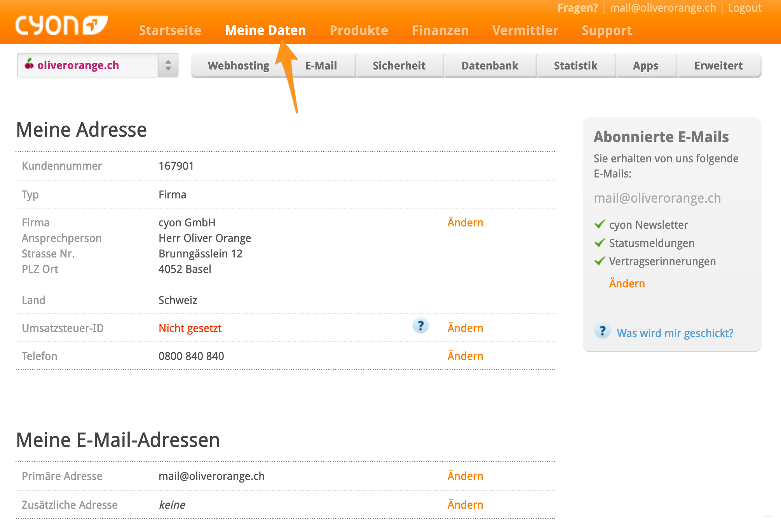Switch to Erweitert tab
Image resolution: width=781 pixels, height=532 pixels.
[x=719, y=66]
